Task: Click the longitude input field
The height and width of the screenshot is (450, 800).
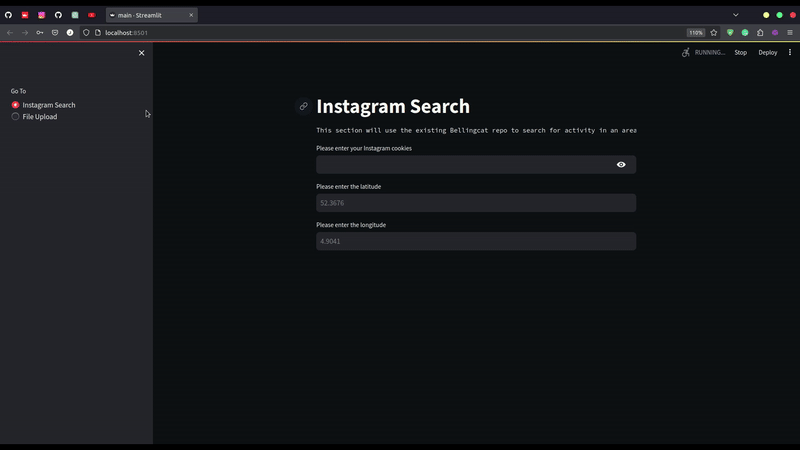Action: [476, 241]
